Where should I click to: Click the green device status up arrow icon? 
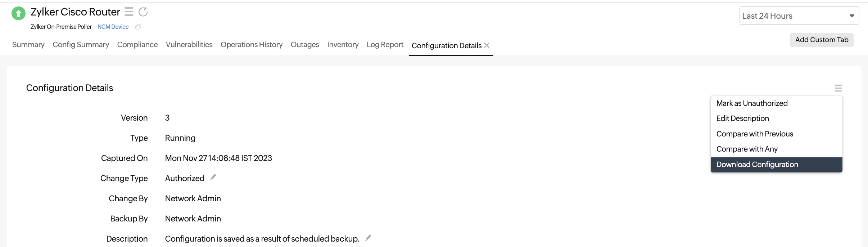[x=18, y=14]
